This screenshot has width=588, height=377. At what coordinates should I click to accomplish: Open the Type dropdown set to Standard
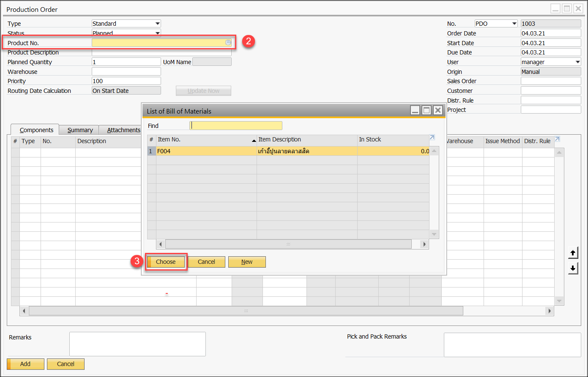point(157,24)
